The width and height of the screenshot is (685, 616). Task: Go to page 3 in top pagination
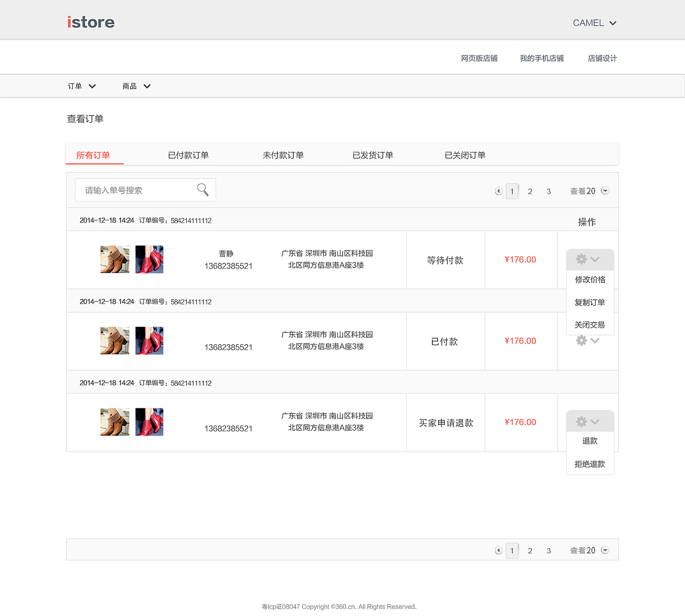(549, 191)
